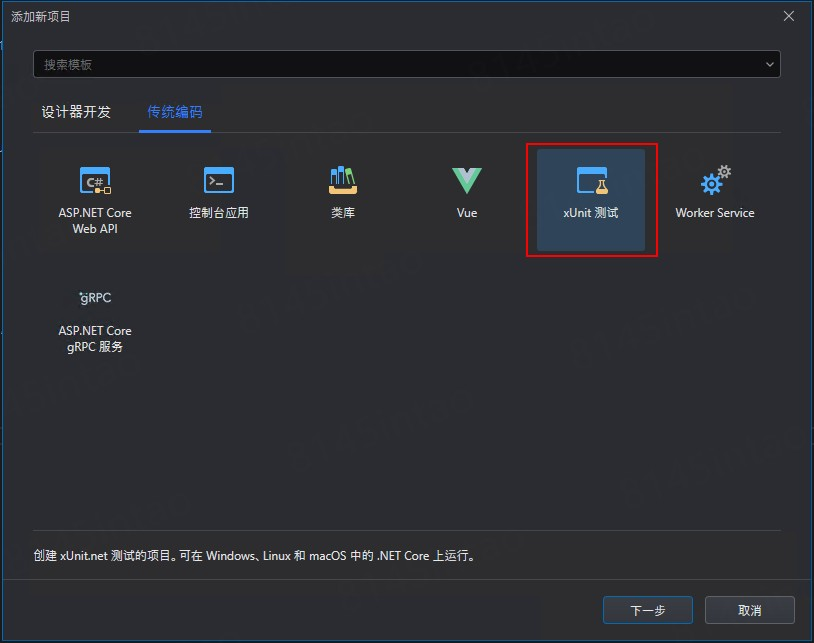814x643 pixels.
Task: Click the xUnit.net description text at bottom
Action: pos(254,556)
